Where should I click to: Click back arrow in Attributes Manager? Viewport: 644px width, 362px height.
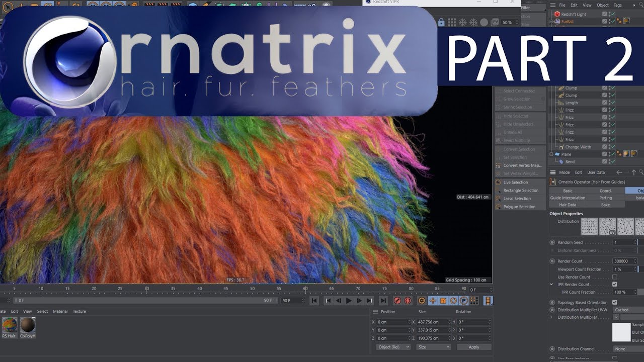pos(619,172)
